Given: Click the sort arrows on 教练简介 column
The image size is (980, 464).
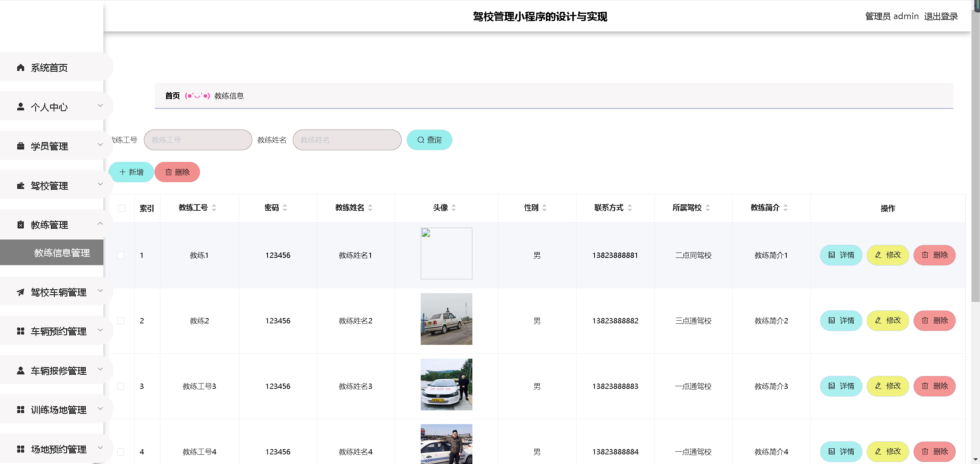Looking at the screenshot, I should pyautogui.click(x=786, y=208).
